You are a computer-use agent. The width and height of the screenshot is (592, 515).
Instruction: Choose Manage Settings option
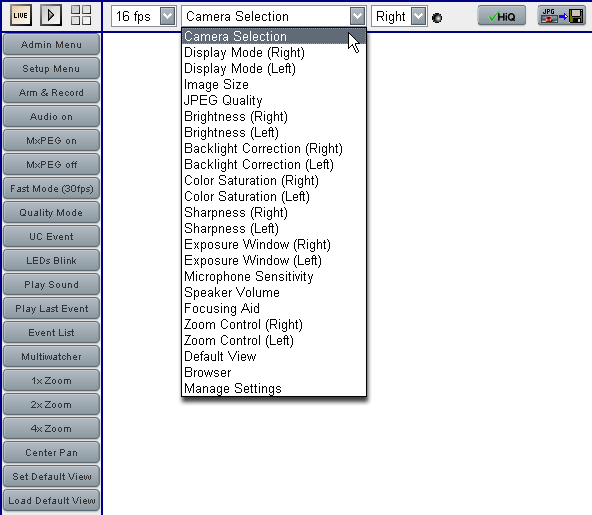pyautogui.click(x=274, y=388)
